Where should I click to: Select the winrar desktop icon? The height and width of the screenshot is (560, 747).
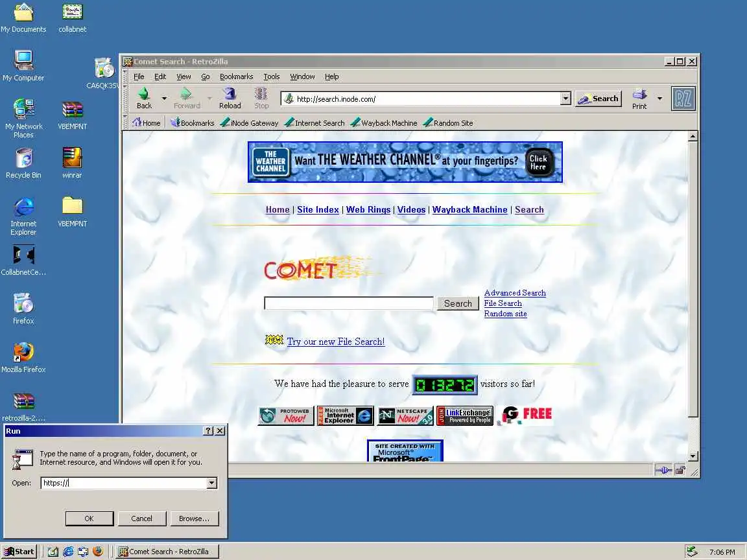point(73,163)
